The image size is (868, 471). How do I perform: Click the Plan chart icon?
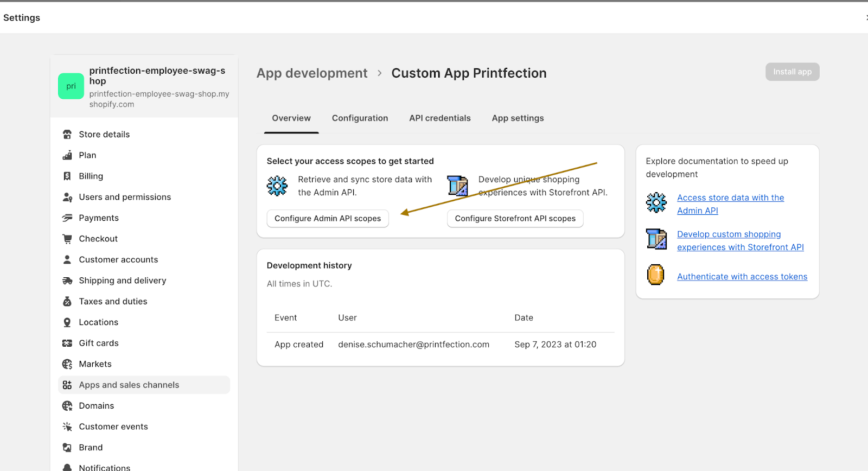(x=67, y=155)
